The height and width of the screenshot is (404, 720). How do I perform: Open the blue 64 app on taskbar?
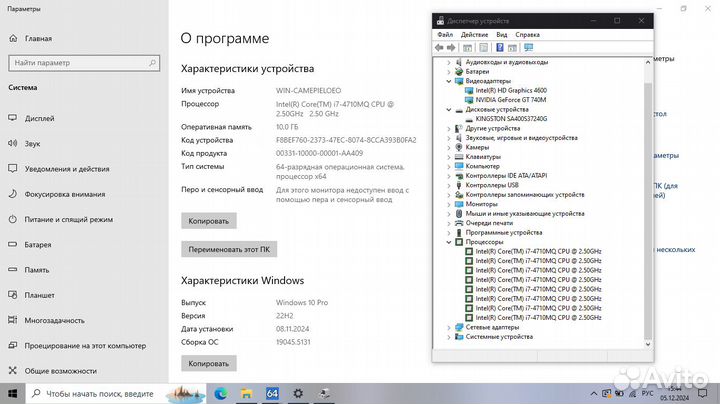coord(272,393)
